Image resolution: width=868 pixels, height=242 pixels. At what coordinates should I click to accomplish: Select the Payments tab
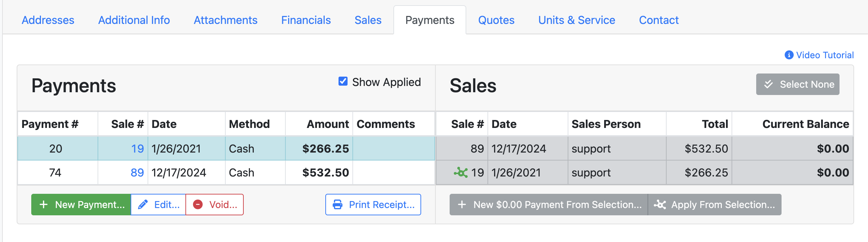[x=430, y=20]
